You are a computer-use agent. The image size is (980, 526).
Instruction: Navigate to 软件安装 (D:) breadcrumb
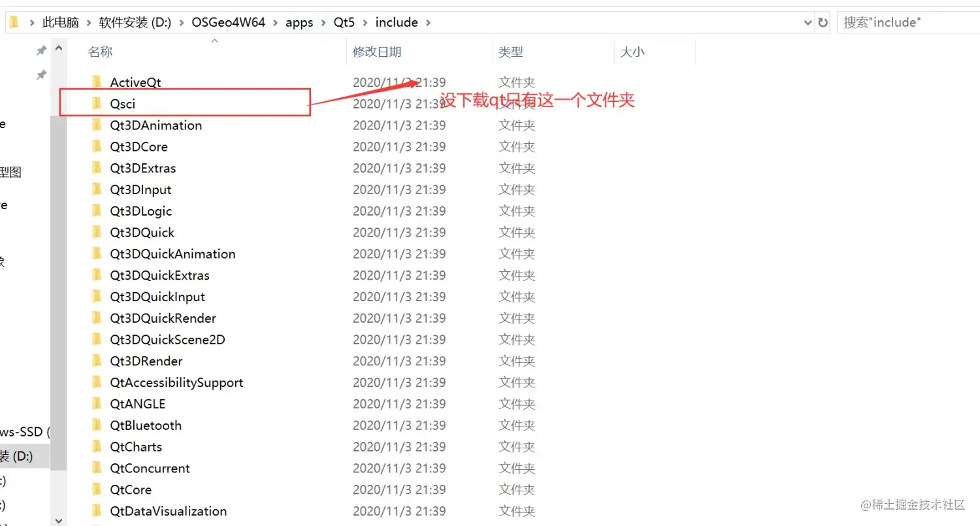point(135,22)
